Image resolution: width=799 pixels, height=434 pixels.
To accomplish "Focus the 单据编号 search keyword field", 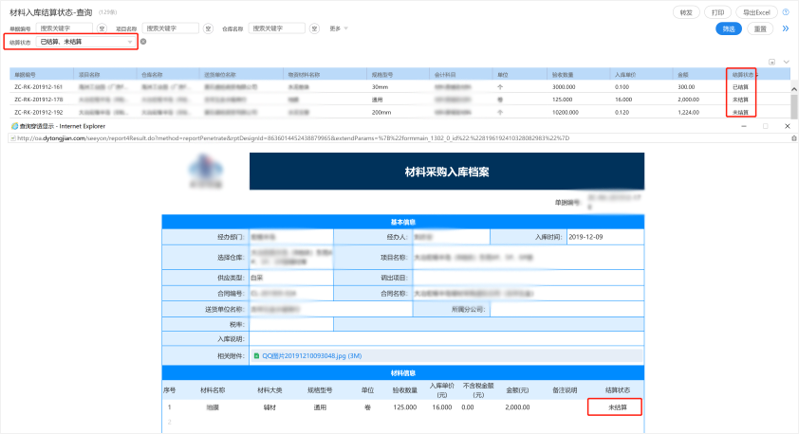I will (x=64, y=29).
